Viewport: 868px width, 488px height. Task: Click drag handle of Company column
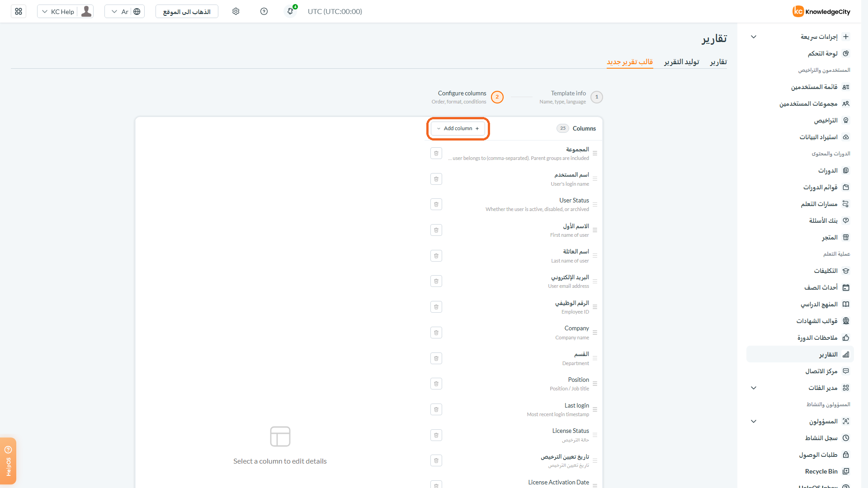point(595,333)
